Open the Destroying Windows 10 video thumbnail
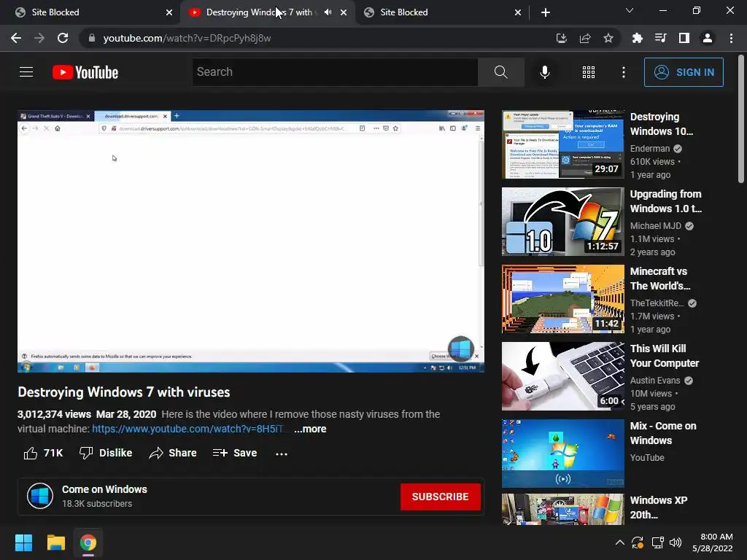This screenshot has height=560, width=747. pos(562,144)
